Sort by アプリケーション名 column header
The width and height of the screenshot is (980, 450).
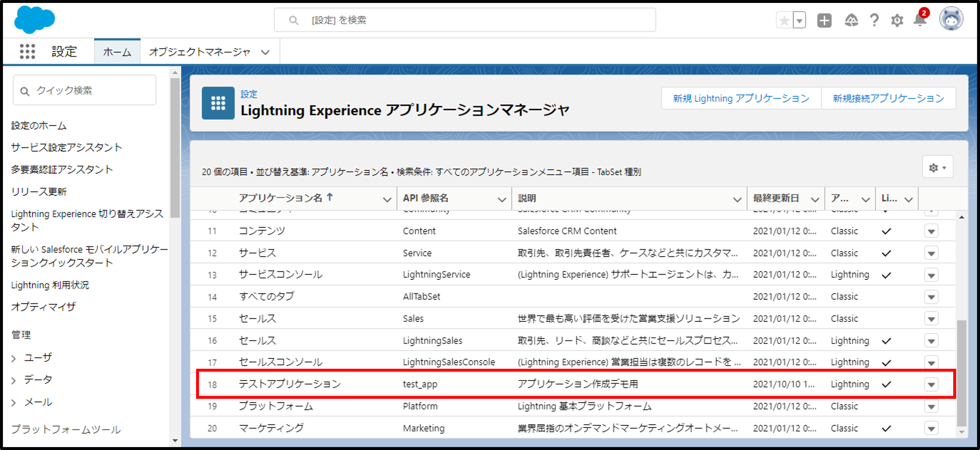tap(281, 198)
